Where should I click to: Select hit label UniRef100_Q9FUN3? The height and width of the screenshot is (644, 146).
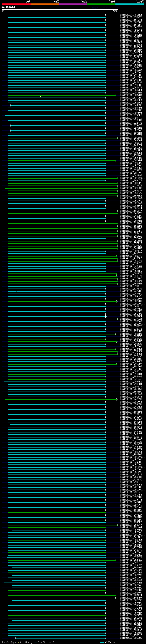[x=131, y=75]
